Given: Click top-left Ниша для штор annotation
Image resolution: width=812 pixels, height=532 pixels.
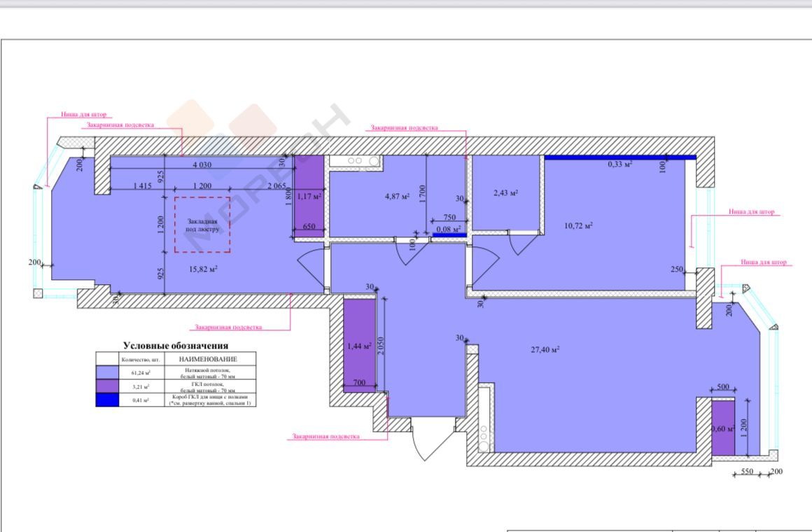Looking at the screenshot, I should click(x=83, y=115).
